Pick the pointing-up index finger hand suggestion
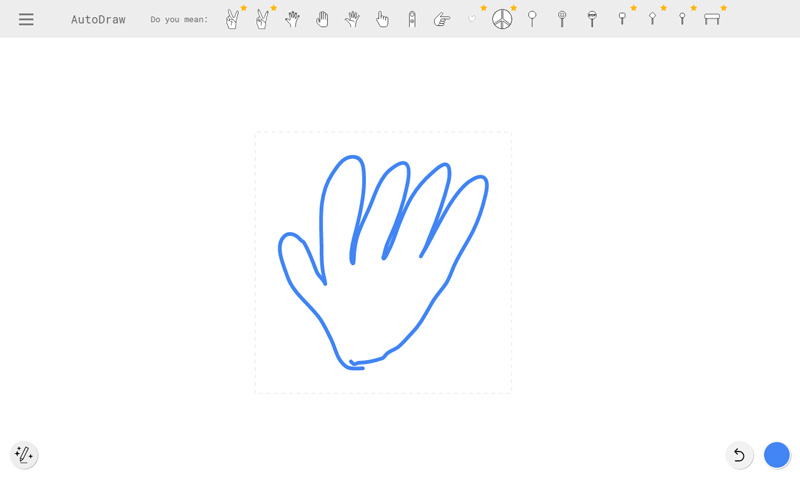Screen dimensions: 800x478 382,19
